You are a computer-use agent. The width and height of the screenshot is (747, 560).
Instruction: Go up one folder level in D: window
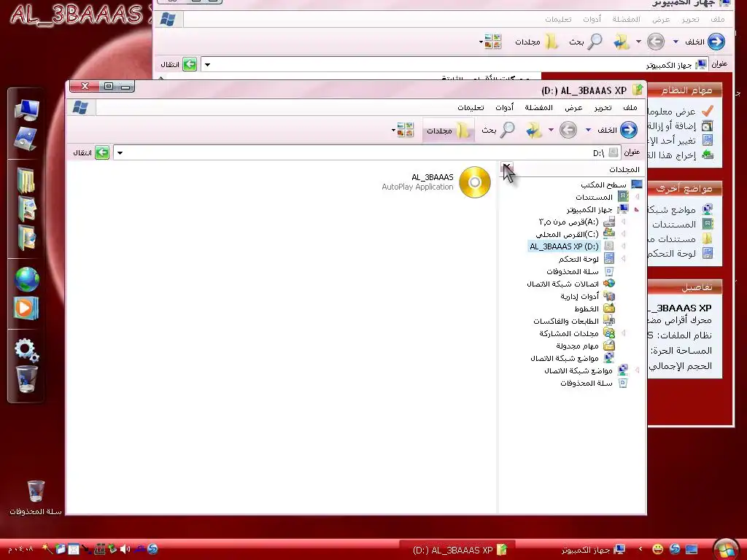pos(533,130)
